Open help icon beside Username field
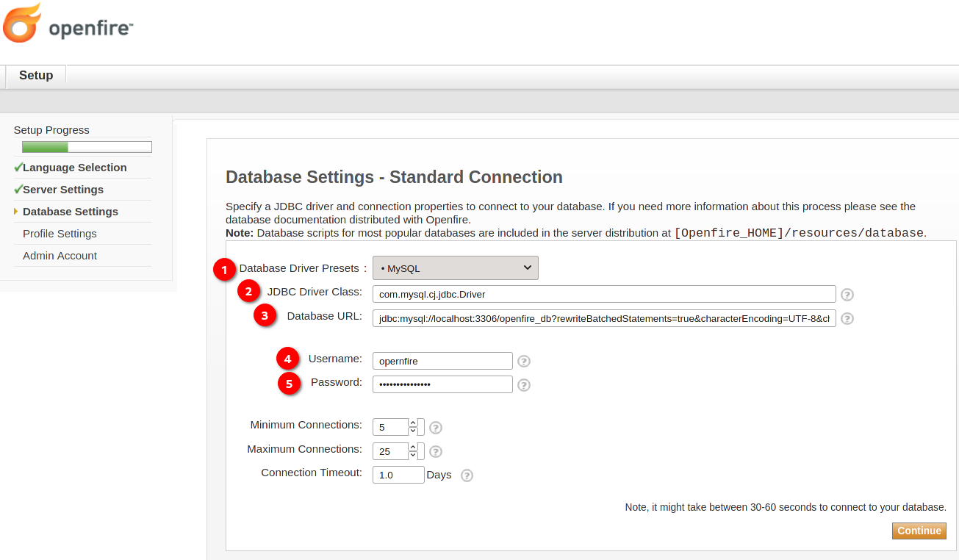This screenshot has width=959, height=560. [x=524, y=362]
